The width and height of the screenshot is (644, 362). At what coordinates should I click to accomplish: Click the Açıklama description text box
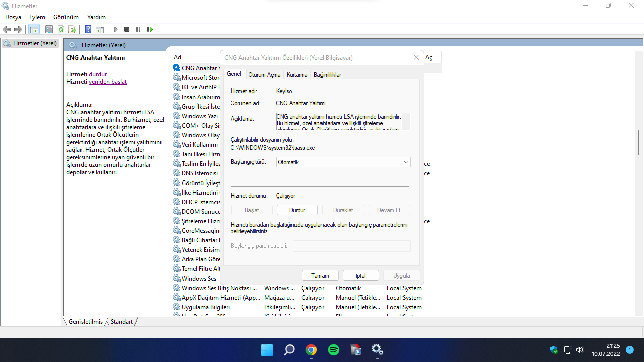tap(343, 122)
